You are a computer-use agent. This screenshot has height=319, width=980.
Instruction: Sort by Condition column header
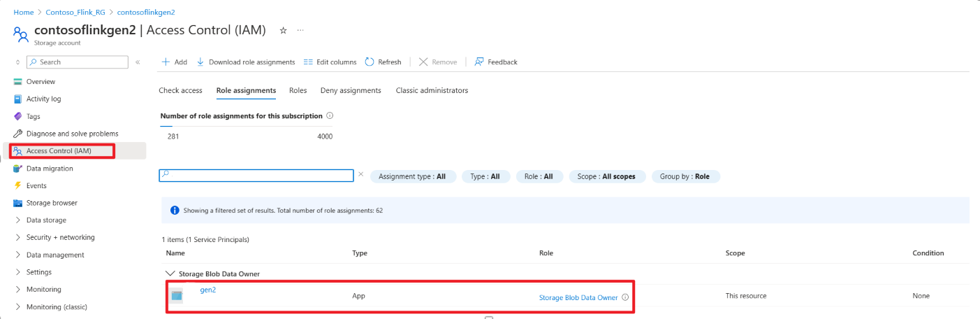(x=928, y=253)
